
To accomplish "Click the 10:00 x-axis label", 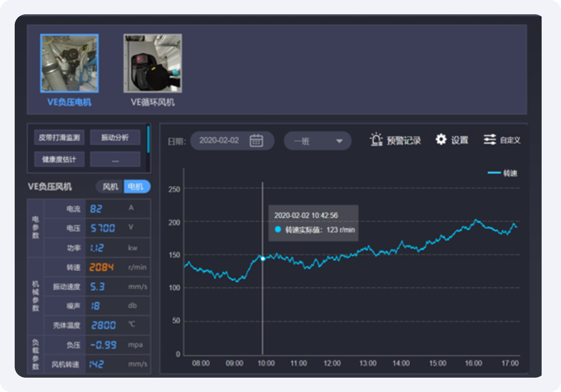I will click(266, 363).
